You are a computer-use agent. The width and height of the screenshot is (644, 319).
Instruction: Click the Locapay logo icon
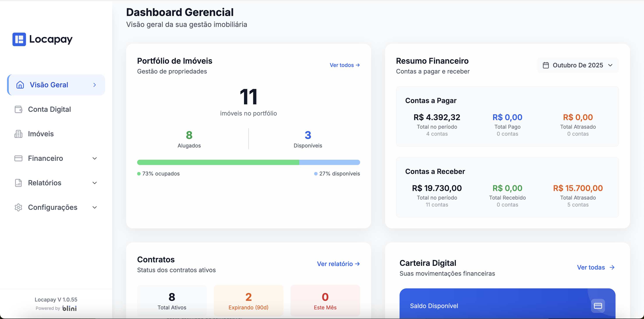click(19, 39)
